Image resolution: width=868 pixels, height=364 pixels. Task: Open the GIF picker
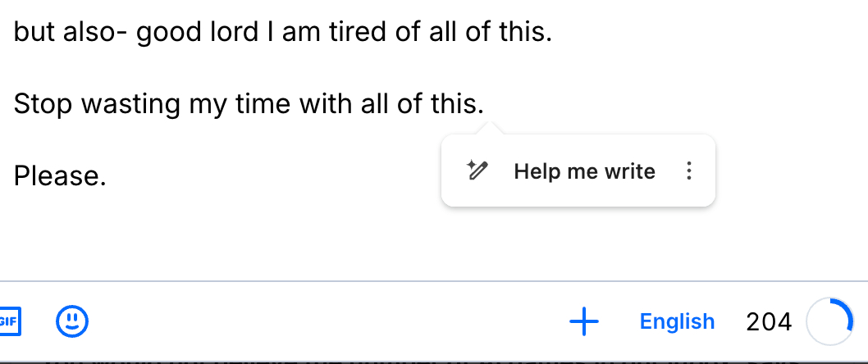click(8, 321)
